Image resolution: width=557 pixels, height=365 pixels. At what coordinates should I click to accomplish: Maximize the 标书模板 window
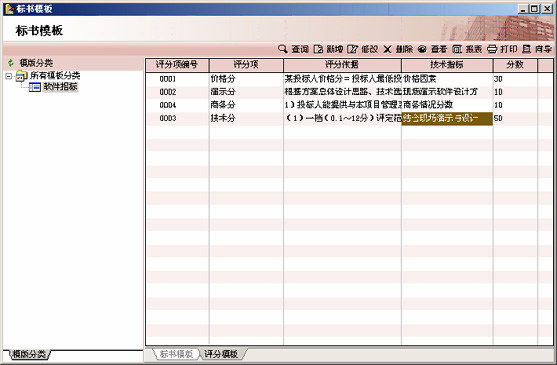(x=534, y=9)
